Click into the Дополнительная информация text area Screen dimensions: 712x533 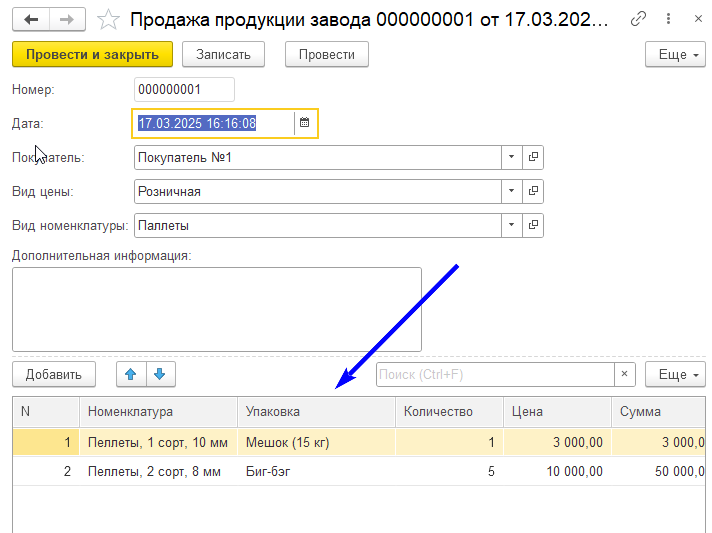tap(216, 309)
